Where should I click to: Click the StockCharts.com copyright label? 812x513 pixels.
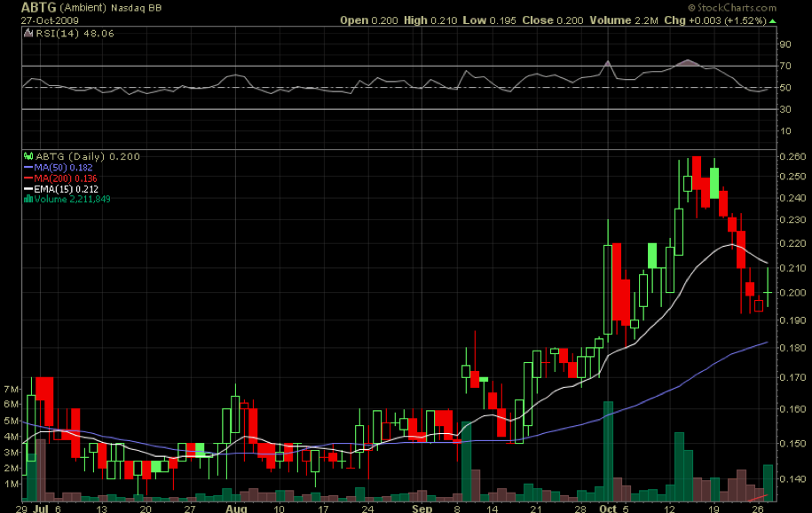(x=732, y=7)
